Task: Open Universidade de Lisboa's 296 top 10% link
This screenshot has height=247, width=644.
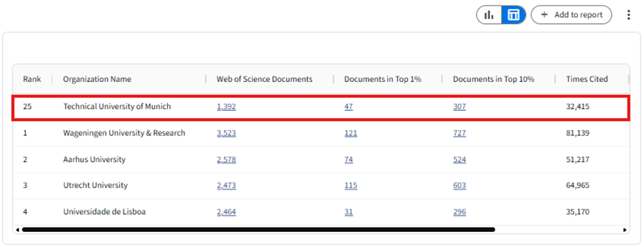Action: 460,212
